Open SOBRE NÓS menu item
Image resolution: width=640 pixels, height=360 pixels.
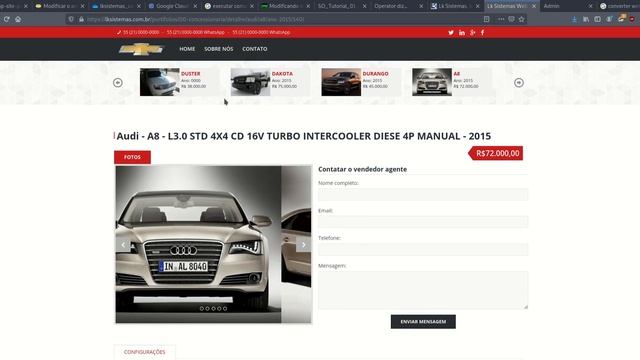(219, 49)
